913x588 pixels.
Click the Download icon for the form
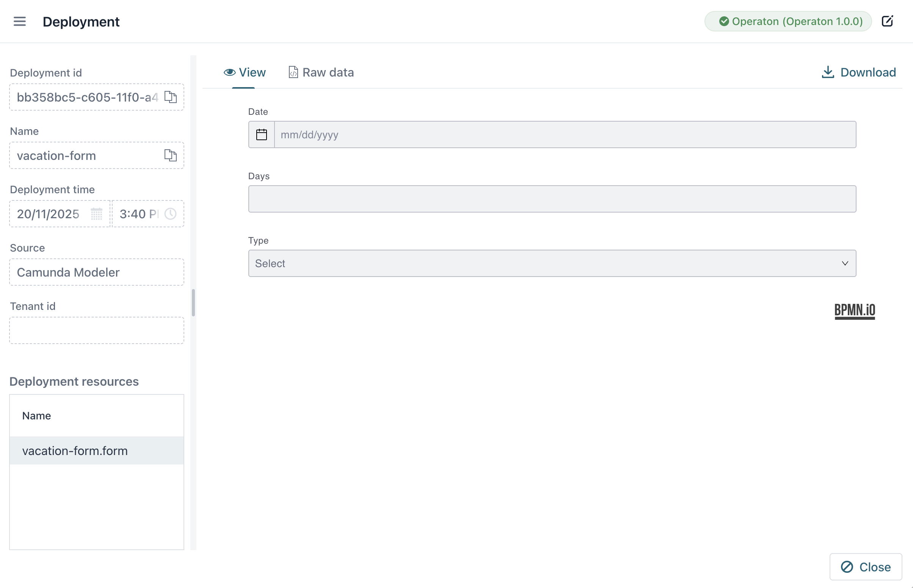tap(827, 72)
